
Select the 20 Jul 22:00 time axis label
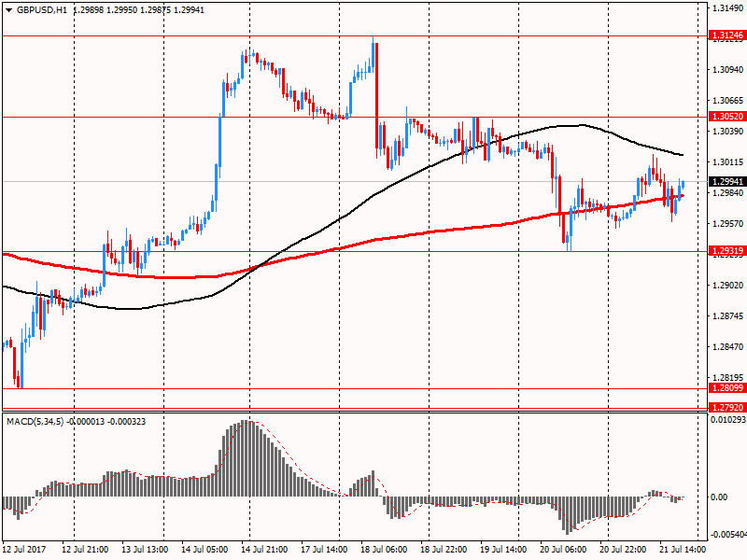click(623, 549)
